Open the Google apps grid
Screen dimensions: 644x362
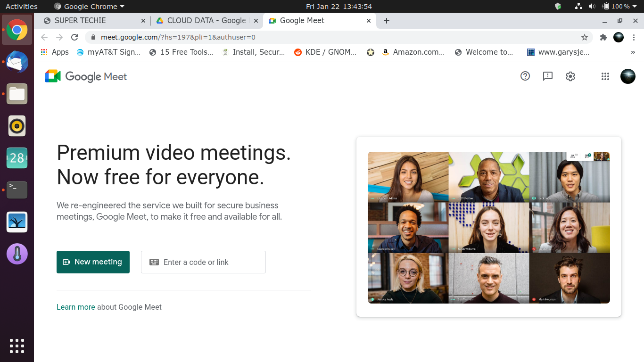[x=605, y=76]
